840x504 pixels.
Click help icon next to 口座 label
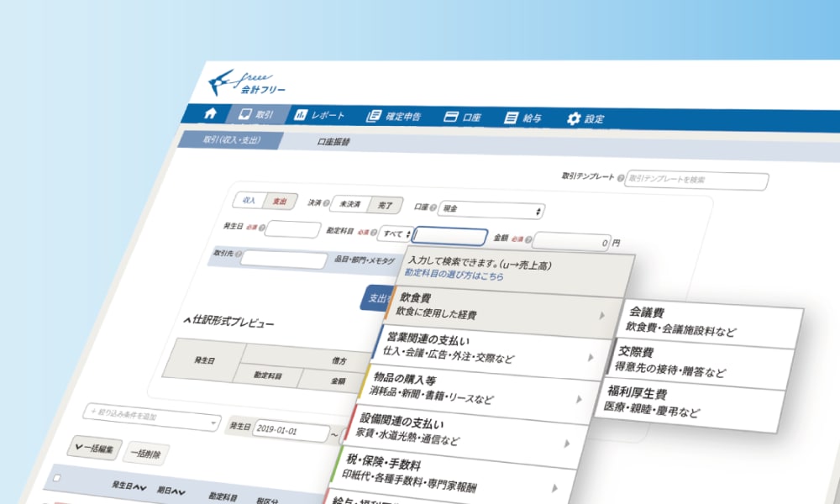tap(433, 207)
